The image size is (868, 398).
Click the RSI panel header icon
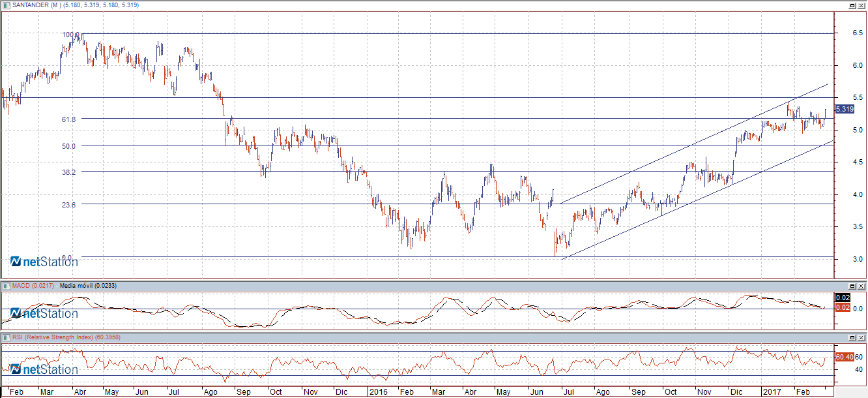click(7, 337)
